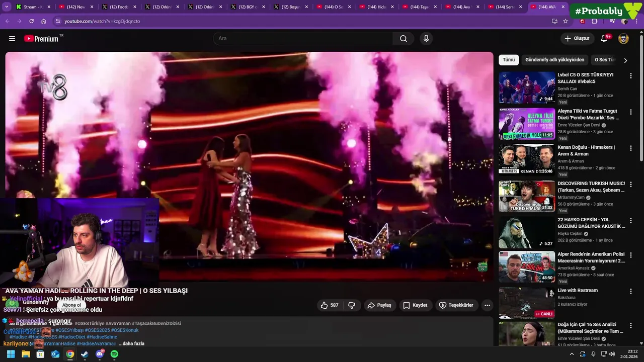The width and height of the screenshot is (644, 362).
Task: Open Spotify from taskbar
Action: (x=114, y=354)
